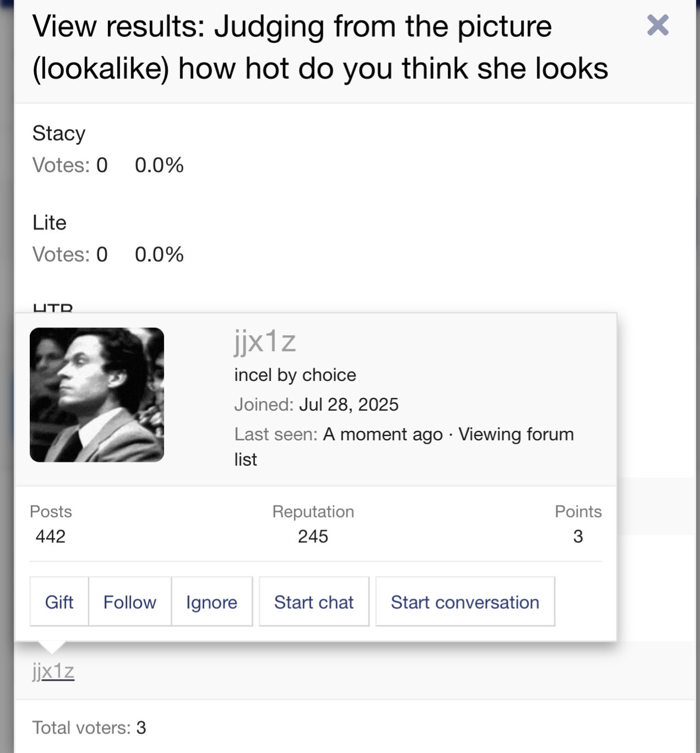Click the Viewing forum list activity text
This screenshot has height=753, width=700.
(515, 434)
